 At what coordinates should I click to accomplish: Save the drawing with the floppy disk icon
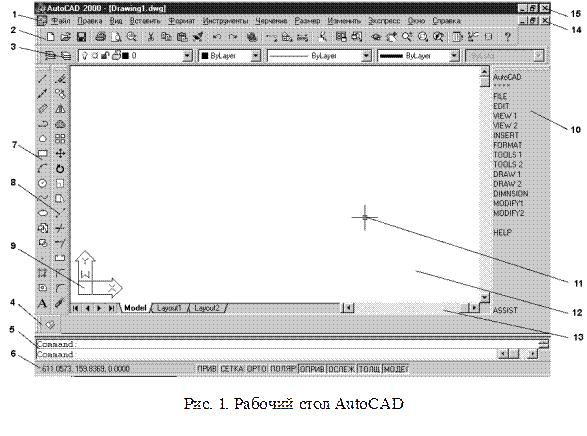pos(81,37)
